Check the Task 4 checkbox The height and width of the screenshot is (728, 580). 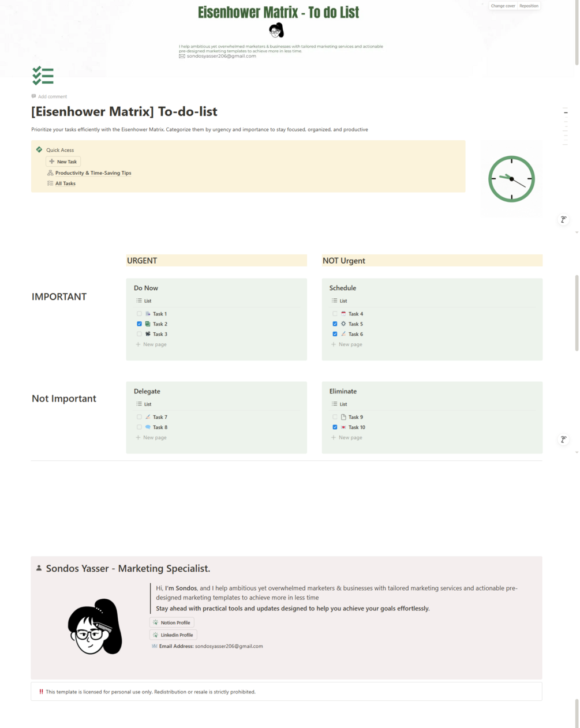(x=335, y=314)
